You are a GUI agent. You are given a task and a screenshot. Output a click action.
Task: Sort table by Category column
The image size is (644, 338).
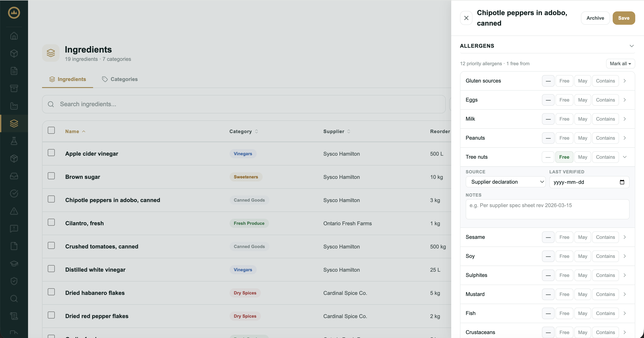pos(244,131)
